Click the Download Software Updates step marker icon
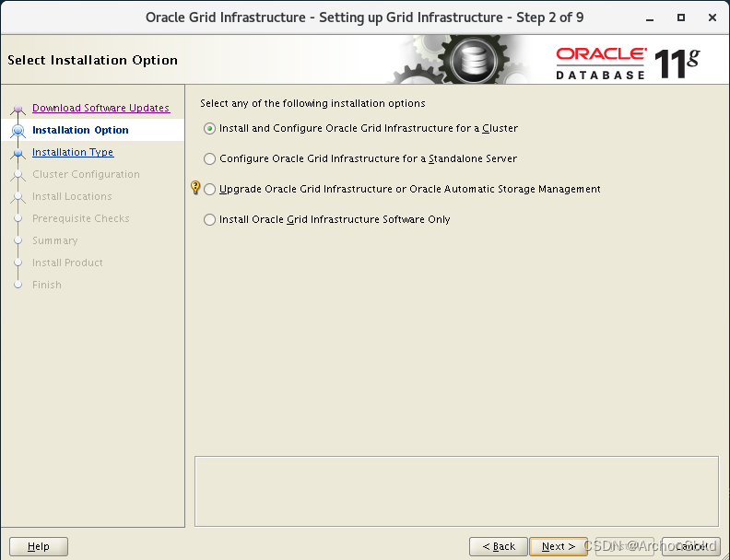Image resolution: width=730 pixels, height=560 pixels. pyautogui.click(x=18, y=109)
